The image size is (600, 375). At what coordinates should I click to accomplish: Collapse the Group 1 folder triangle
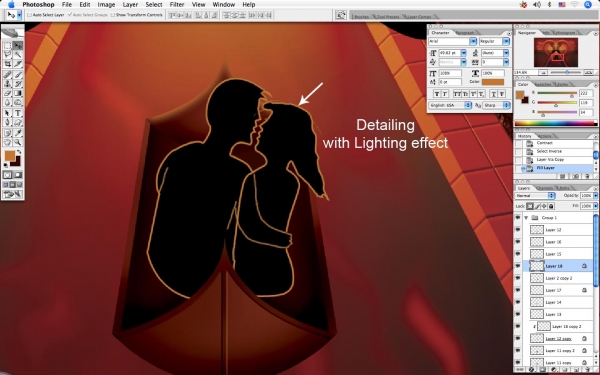[526, 217]
